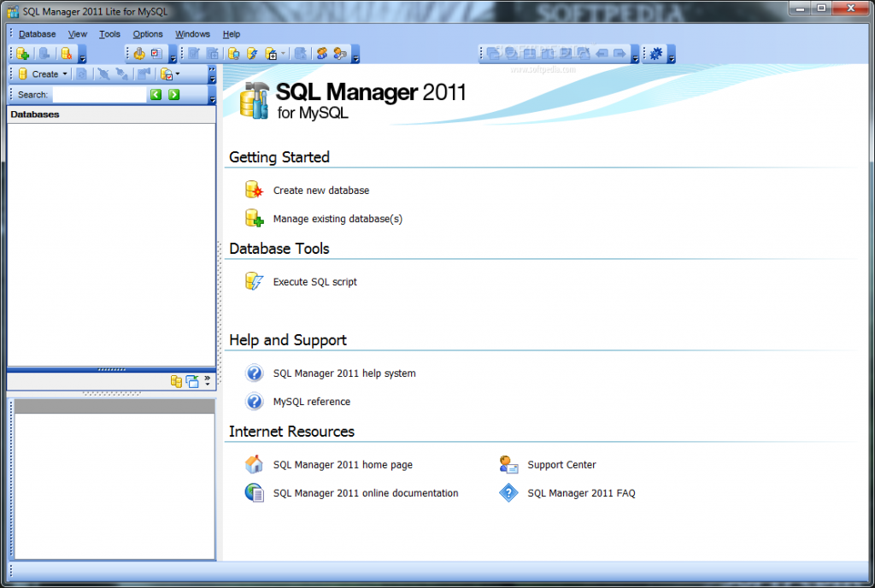Viewport: 875px width, 588px height.
Task: Click the back arrow in the windows toolbar
Action: tap(602, 54)
